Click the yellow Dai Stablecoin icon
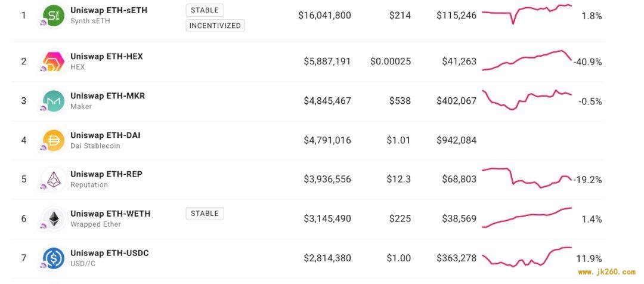Image resolution: width=644 pixels, height=284 pixels. (x=54, y=140)
